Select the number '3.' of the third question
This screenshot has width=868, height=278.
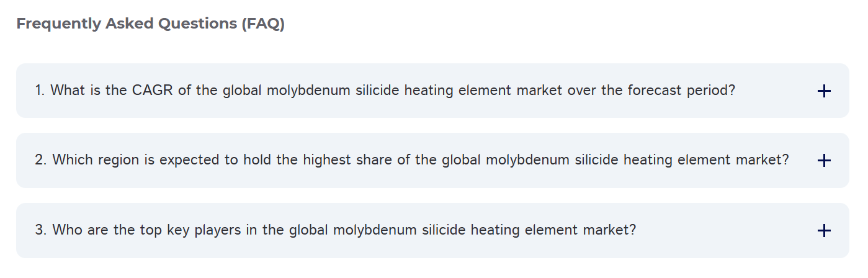(41, 230)
